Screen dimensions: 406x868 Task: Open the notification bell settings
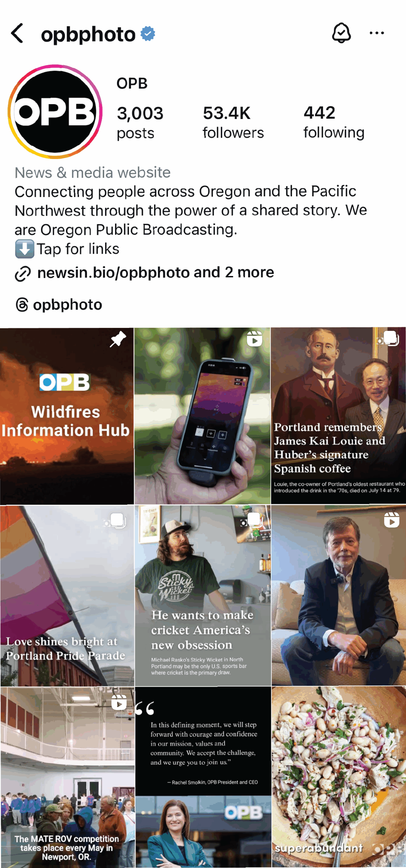[341, 33]
